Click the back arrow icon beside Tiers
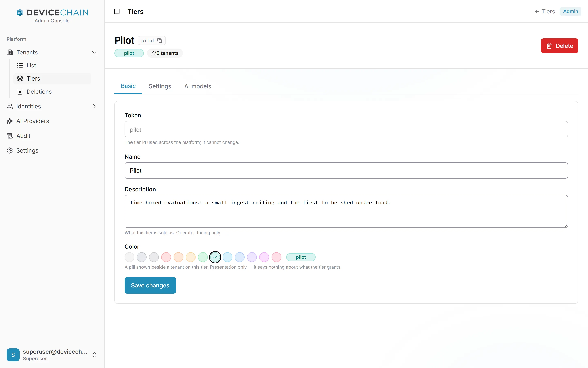 (x=537, y=11)
